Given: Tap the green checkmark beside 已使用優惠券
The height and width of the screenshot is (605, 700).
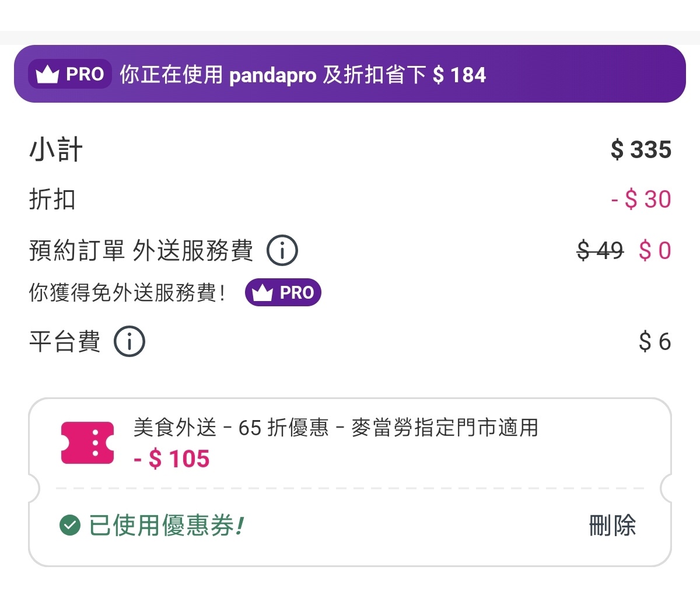Looking at the screenshot, I should pos(70,525).
